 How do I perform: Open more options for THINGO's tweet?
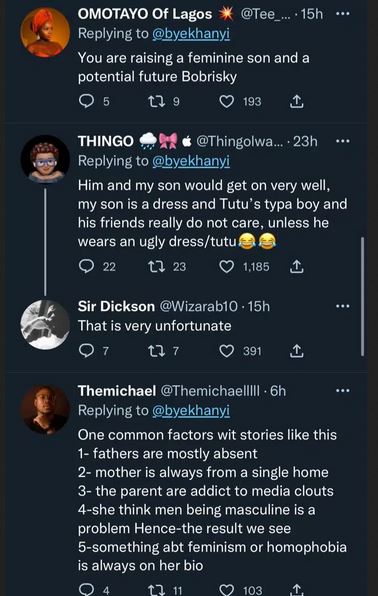[x=342, y=141]
